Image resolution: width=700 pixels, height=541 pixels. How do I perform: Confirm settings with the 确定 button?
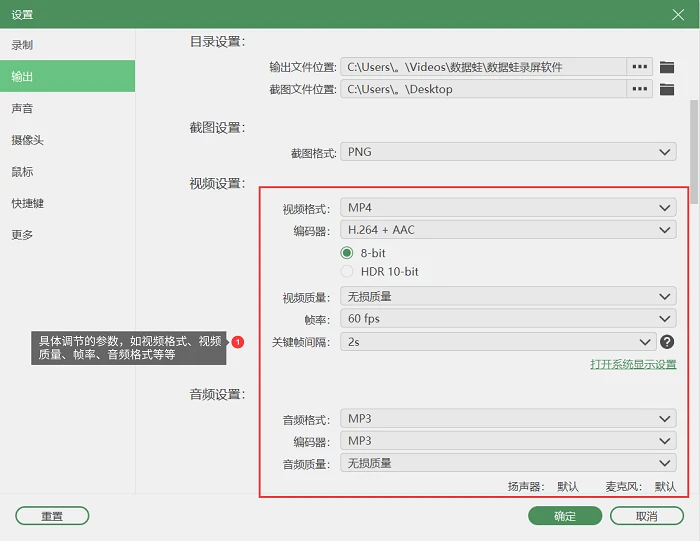(x=565, y=516)
